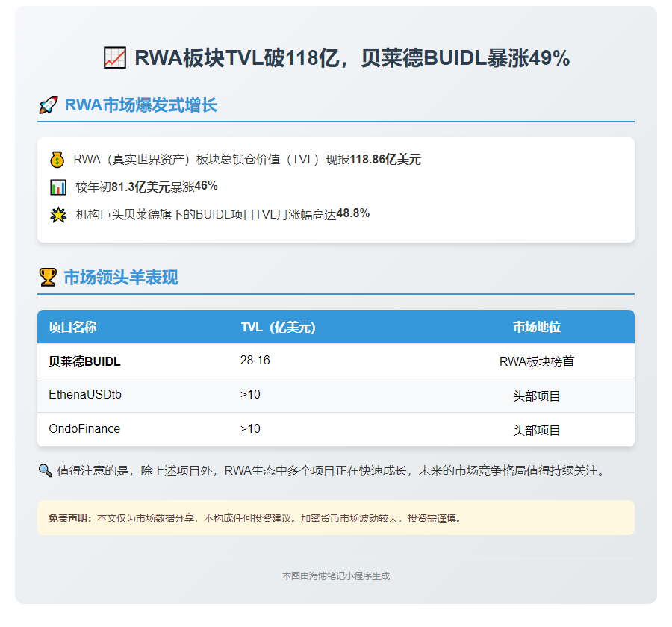
Task: Click the bar chart icon before 较年初81.3亿美元
Action: (57, 187)
